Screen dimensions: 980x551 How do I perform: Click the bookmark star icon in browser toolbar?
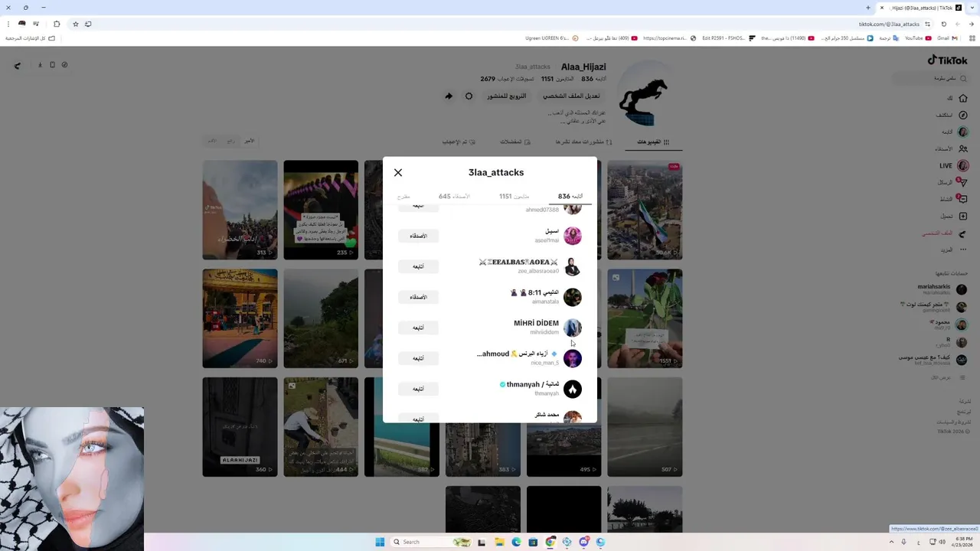click(x=75, y=24)
